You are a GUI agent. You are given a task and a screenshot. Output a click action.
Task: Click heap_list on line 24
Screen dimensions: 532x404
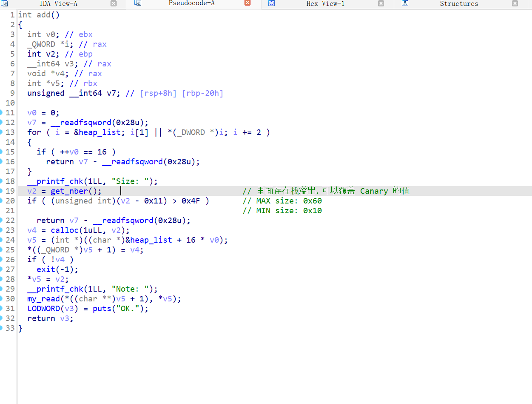click(151, 240)
